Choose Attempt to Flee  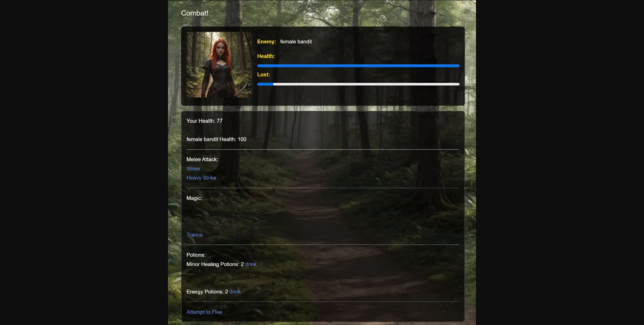(x=204, y=312)
